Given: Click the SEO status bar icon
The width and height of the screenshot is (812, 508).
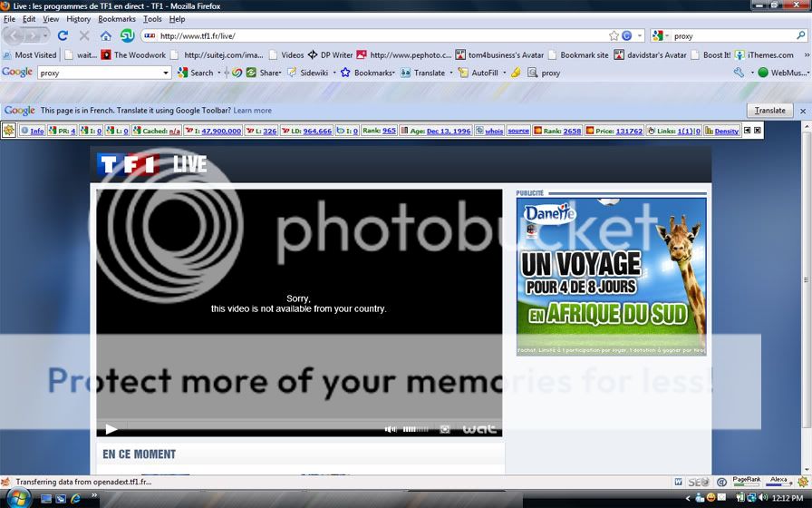Looking at the screenshot, I should (x=698, y=482).
